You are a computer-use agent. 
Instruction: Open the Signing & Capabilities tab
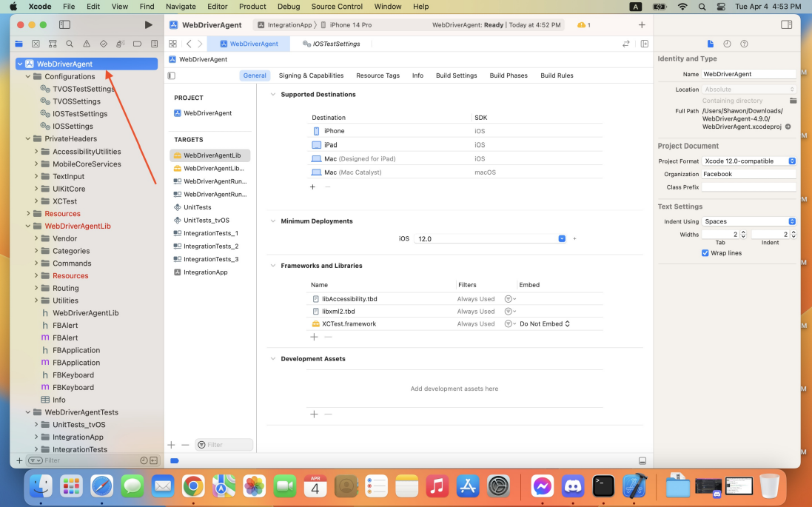pos(311,75)
